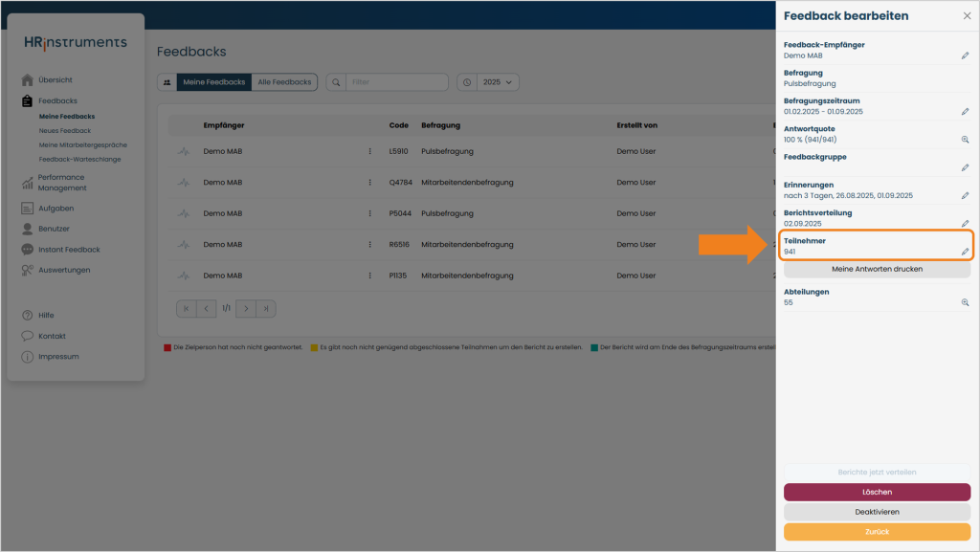
Task: Click the Löschen button
Action: (877, 492)
